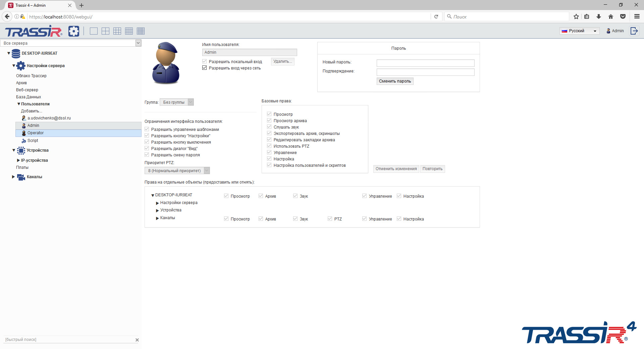Open the Приоритет PTZ dropdown
The width and height of the screenshot is (644, 349).
pos(206,170)
